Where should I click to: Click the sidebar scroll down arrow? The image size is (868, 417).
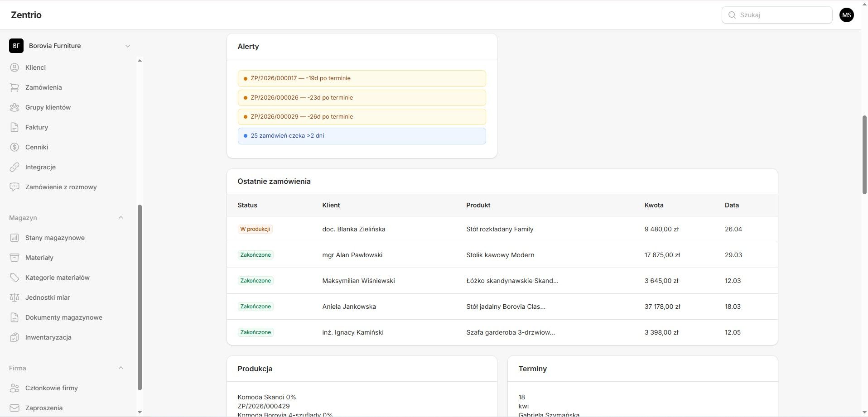click(x=140, y=412)
